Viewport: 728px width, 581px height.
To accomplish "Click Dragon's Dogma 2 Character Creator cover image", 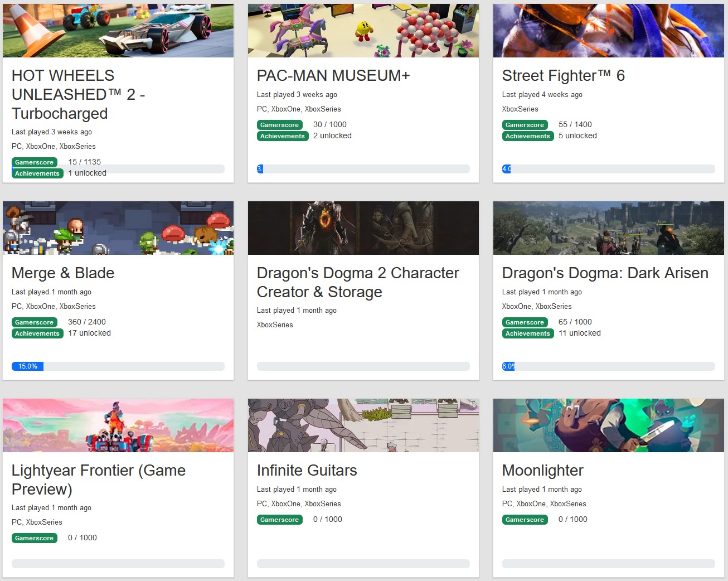I will point(363,228).
